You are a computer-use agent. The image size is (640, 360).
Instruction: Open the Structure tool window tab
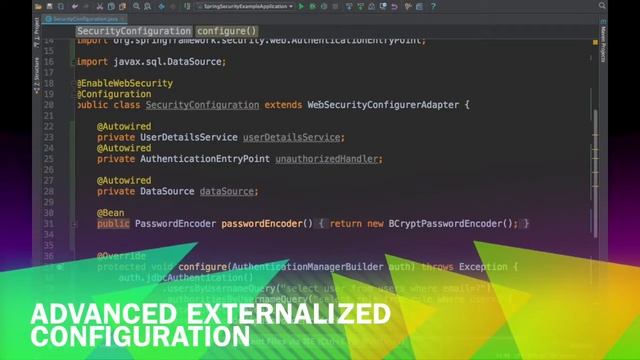(x=37, y=76)
